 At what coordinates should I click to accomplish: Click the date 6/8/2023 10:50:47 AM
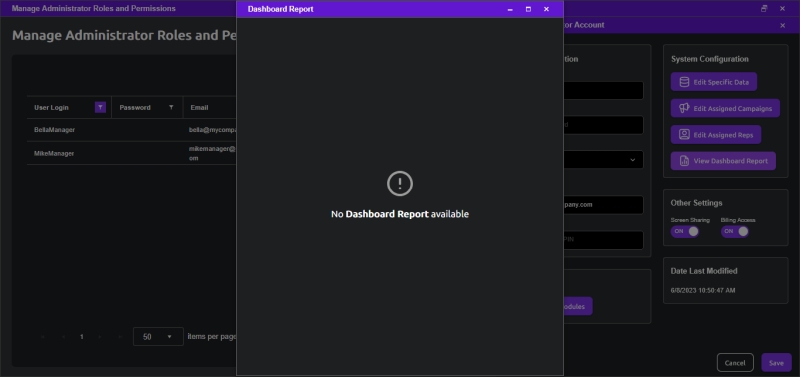[x=703, y=290]
